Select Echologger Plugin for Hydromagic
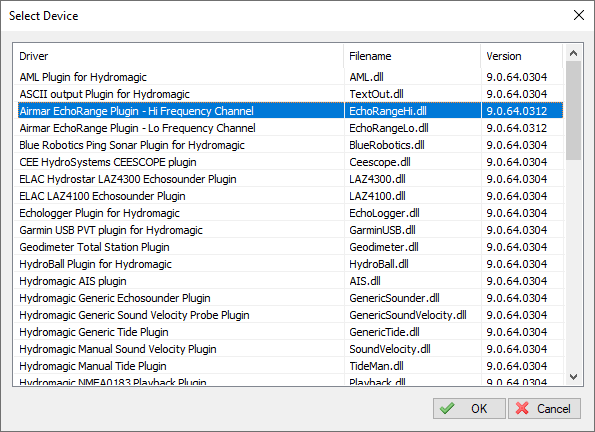 point(289,213)
